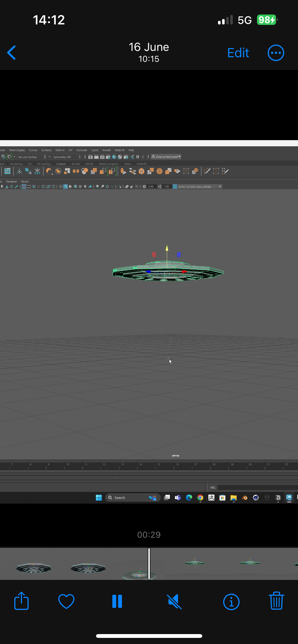This screenshot has height=644, width=298.
Task: Toggle wireframe cube icon in panel toolbar
Action: click(60, 186)
